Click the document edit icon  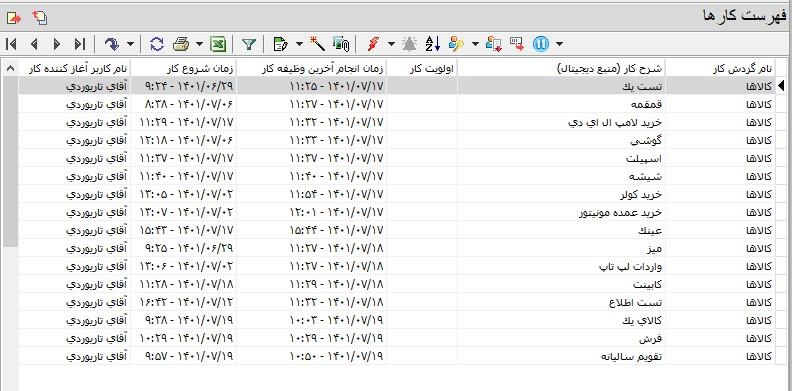[280, 44]
